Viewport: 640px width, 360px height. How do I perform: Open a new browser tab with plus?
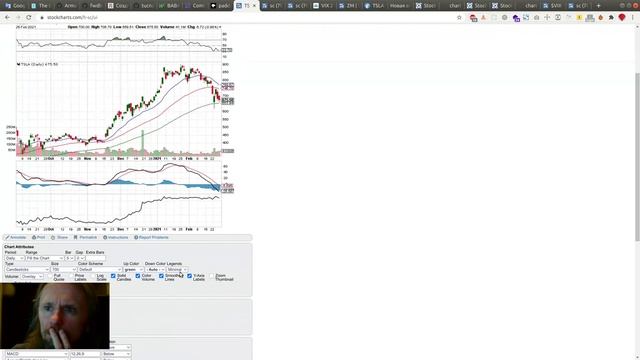598,6
